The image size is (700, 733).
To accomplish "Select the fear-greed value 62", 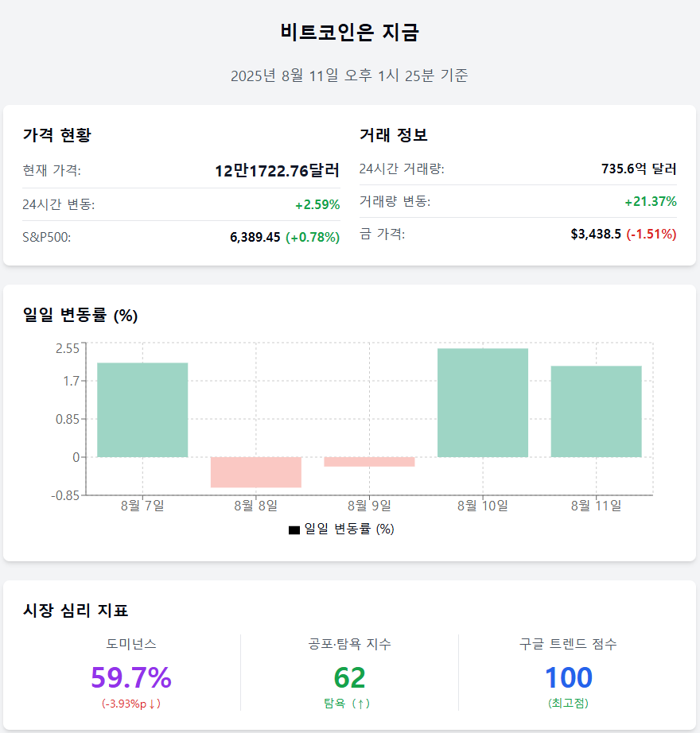I will click(x=349, y=677).
